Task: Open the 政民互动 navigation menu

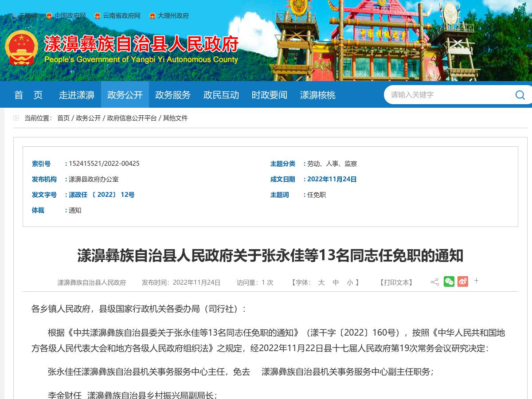Action: tap(221, 95)
